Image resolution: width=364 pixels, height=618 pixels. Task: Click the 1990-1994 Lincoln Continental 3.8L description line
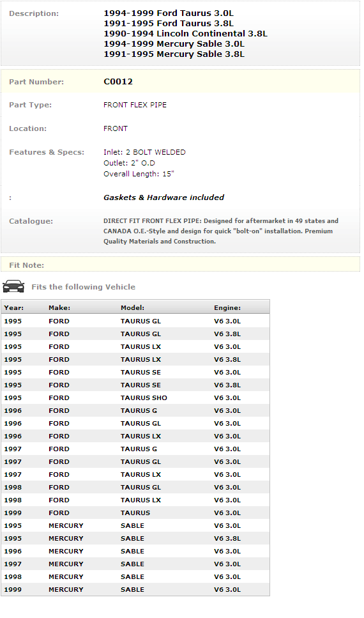pos(185,33)
